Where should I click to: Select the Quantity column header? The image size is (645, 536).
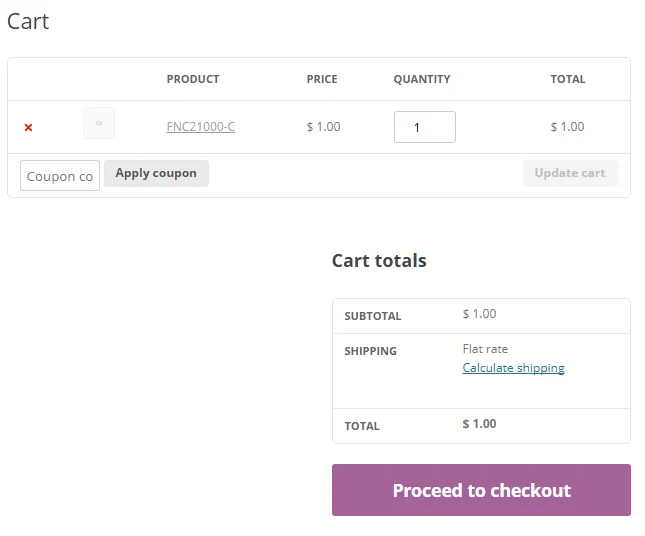click(422, 79)
